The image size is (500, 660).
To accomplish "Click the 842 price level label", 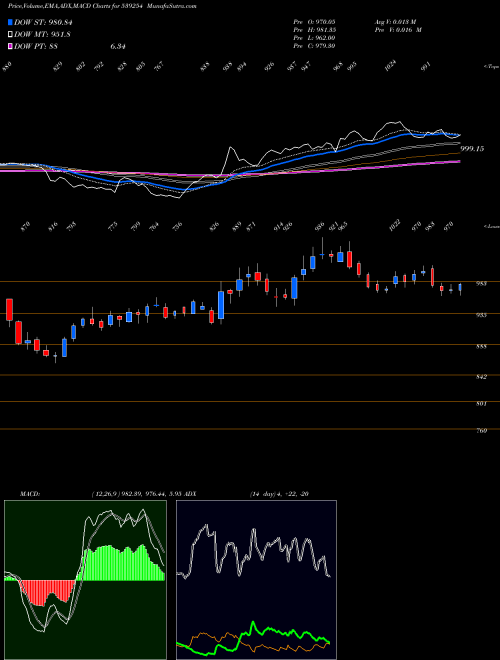I will coord(481,377).
